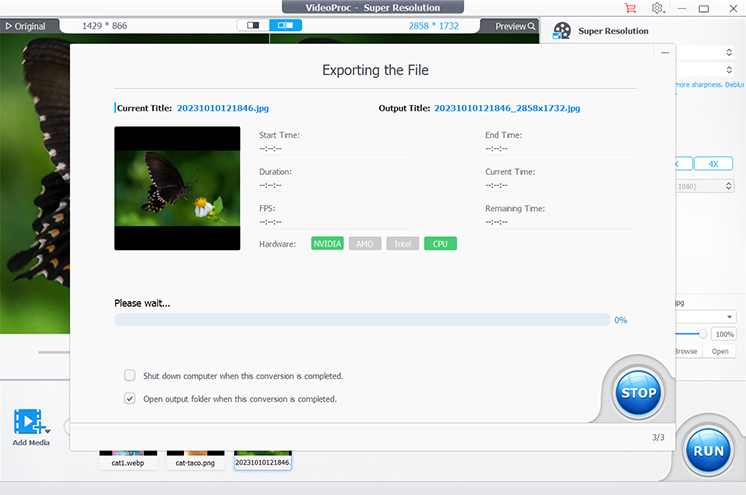Select the split-view comparison icon
Image resolution: width=746 pixels, height=495 pixels.
pos(285,25)
